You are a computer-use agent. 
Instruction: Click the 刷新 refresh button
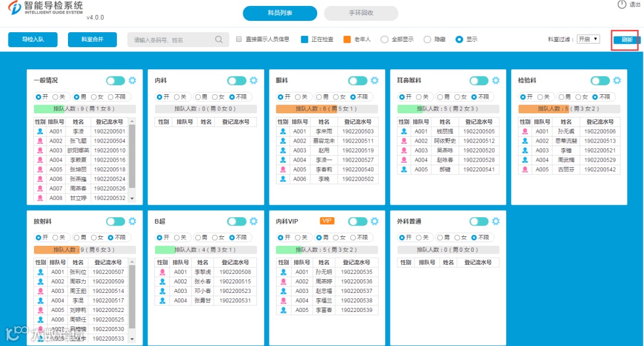click(627, 40)
